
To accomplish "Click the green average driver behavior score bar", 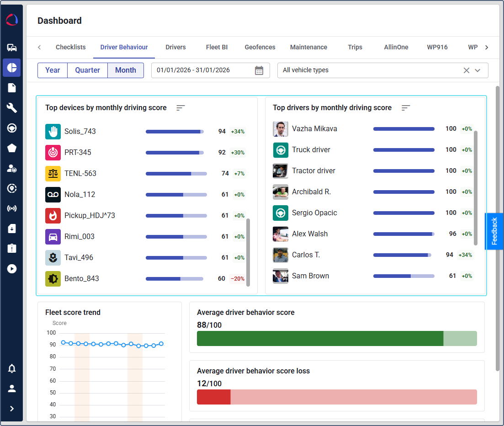I will 320,338.
